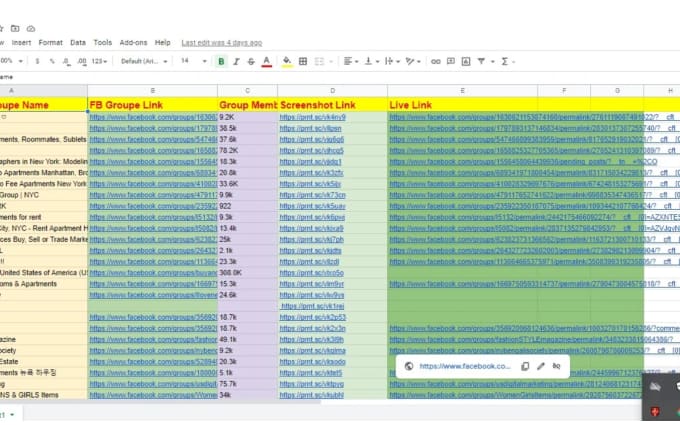Copy link using the popup copy icon
Viewport: 680px width, 425px height.
click(525, 366)
